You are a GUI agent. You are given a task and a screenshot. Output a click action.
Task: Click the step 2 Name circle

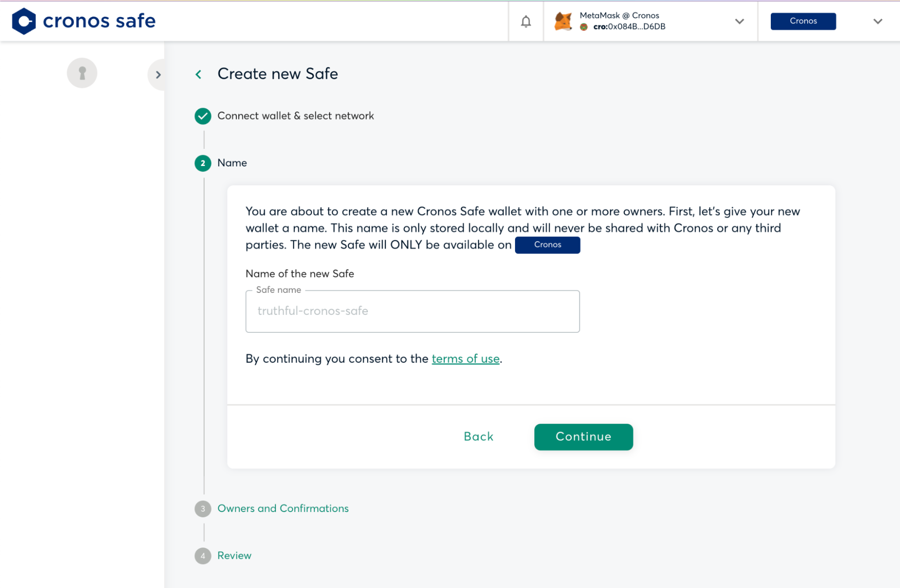[203, 163]
